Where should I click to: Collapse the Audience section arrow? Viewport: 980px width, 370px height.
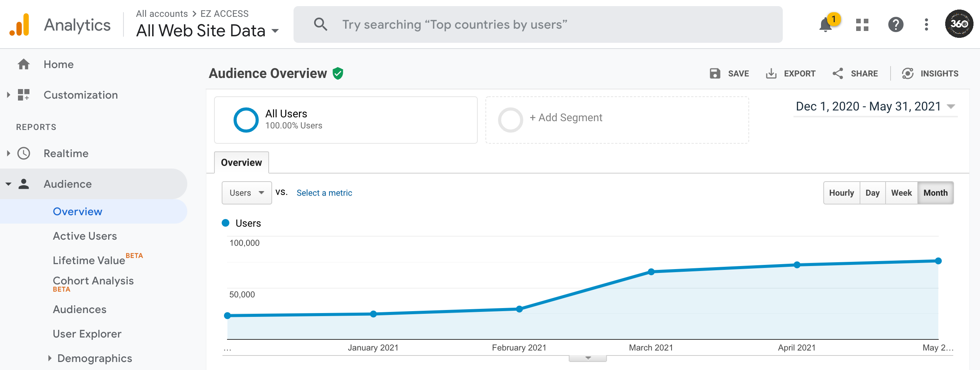(x=8, y=184)
